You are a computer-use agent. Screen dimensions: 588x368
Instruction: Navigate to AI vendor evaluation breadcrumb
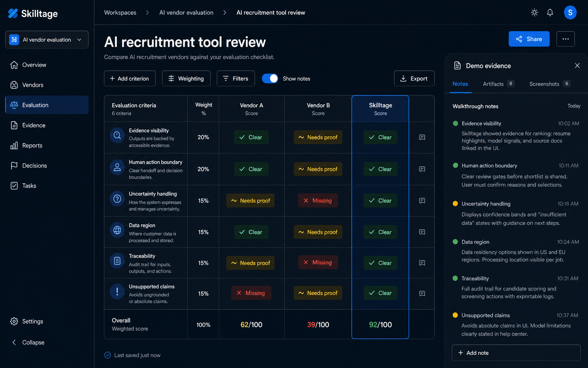pos(186,13)
